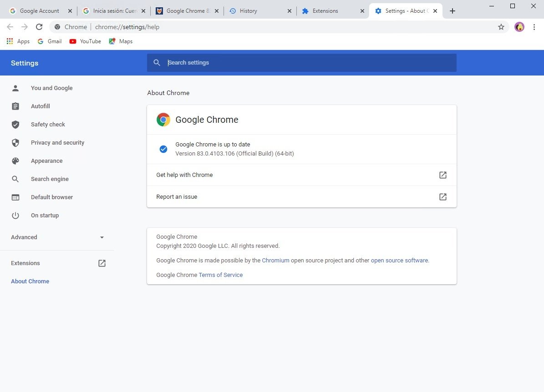
Task: Expand the Advanced settings section
Action: coord(58,237)
